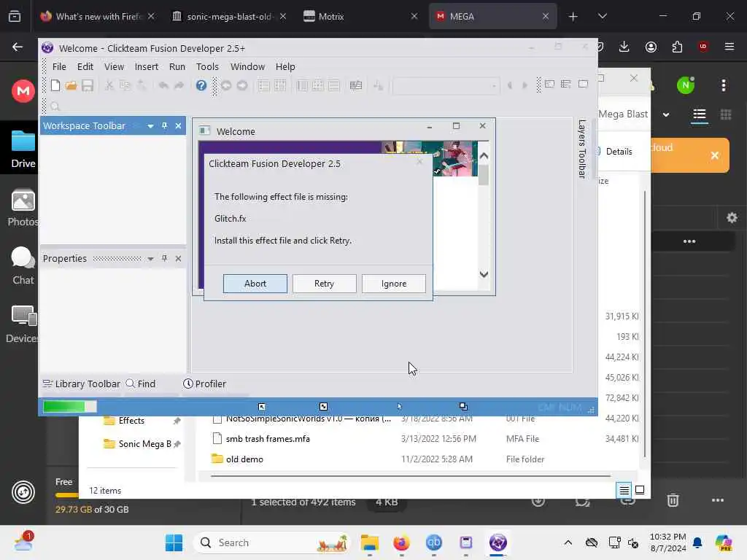Click the Storyboard editor icon in toolbar
This screenshot has height=560, width=747.
coord(263,85)
